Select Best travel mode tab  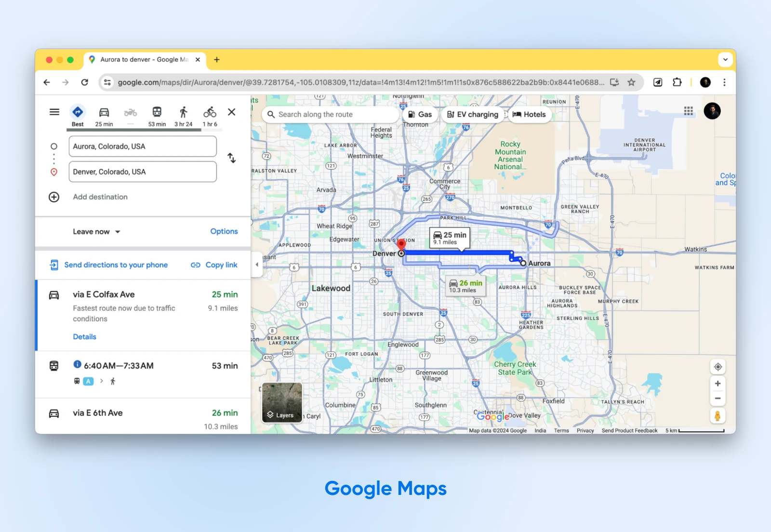pyautogui.click(x=78, y=113)
